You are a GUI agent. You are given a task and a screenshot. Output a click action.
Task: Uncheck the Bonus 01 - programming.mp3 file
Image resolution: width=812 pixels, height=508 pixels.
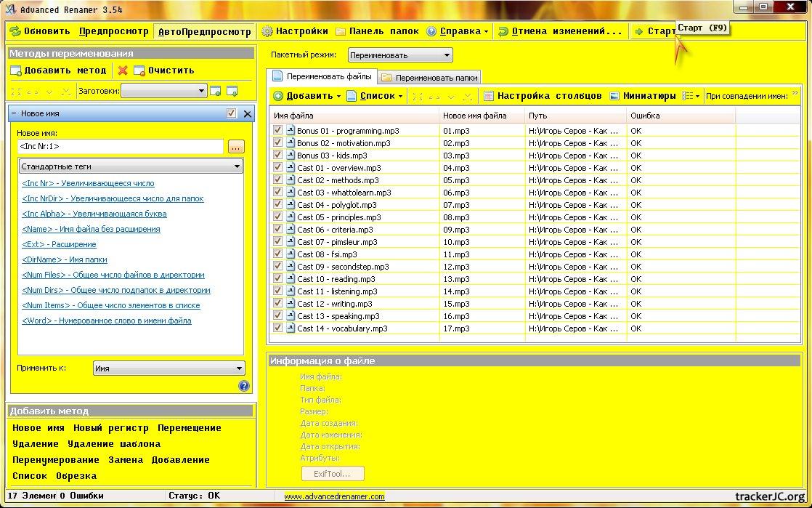click(278, 130)
